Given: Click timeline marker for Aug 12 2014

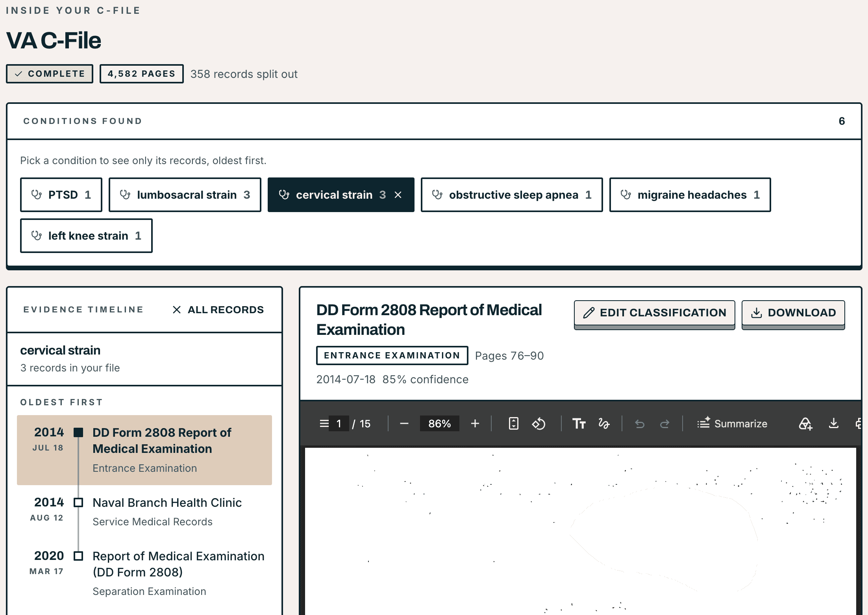Looking at the screenshot, I should pyautogui.click(x=79, y=502).
